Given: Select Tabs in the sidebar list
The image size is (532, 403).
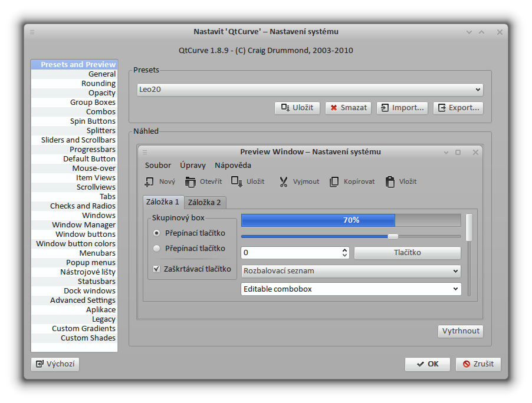Looking at the screenshot, I should click(74, 197).
